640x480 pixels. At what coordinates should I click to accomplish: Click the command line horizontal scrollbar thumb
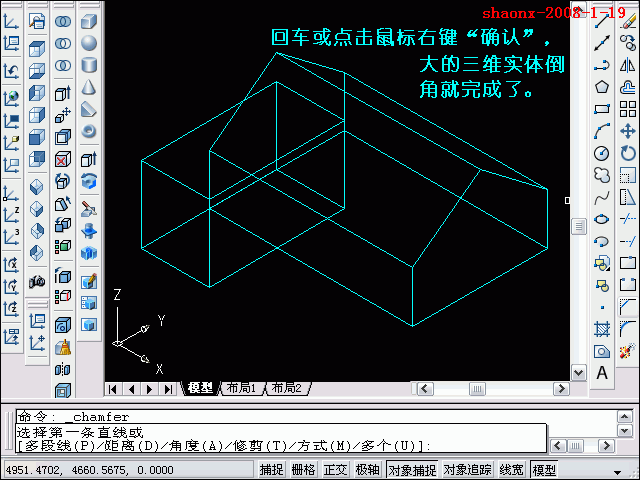coord(575,445)
